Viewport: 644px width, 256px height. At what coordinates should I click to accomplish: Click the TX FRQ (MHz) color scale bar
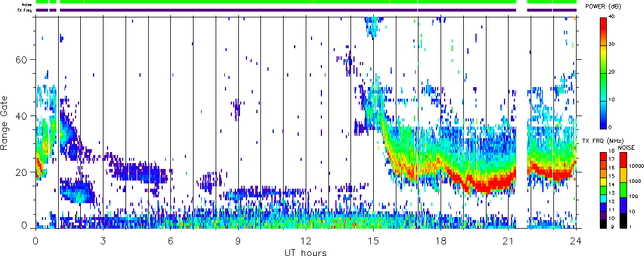point(603,190)
